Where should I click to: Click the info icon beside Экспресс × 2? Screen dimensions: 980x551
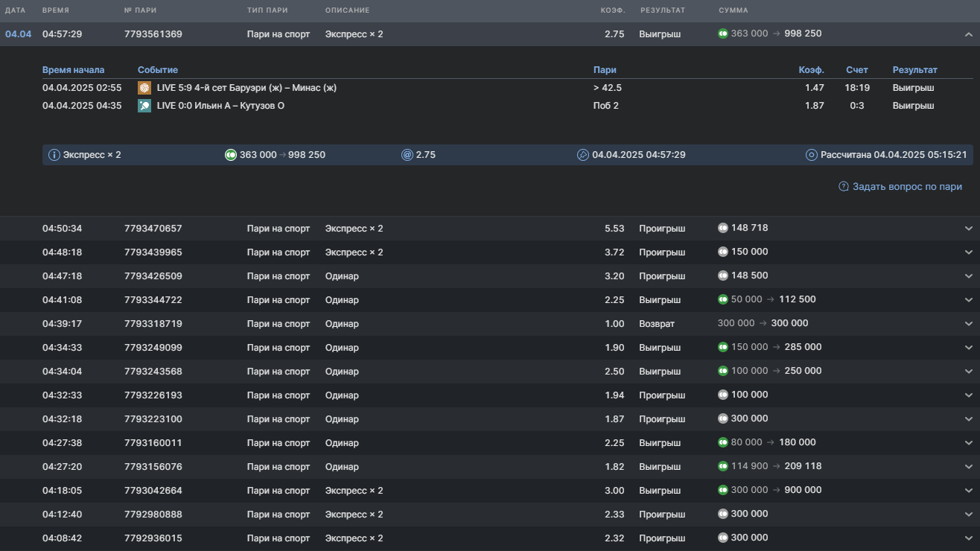(x=54, y=155)
